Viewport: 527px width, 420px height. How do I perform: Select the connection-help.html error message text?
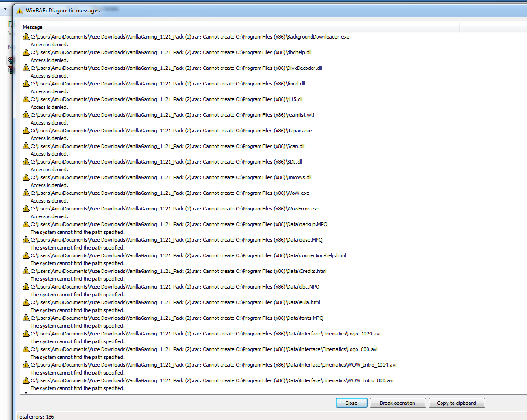(188, 255)
